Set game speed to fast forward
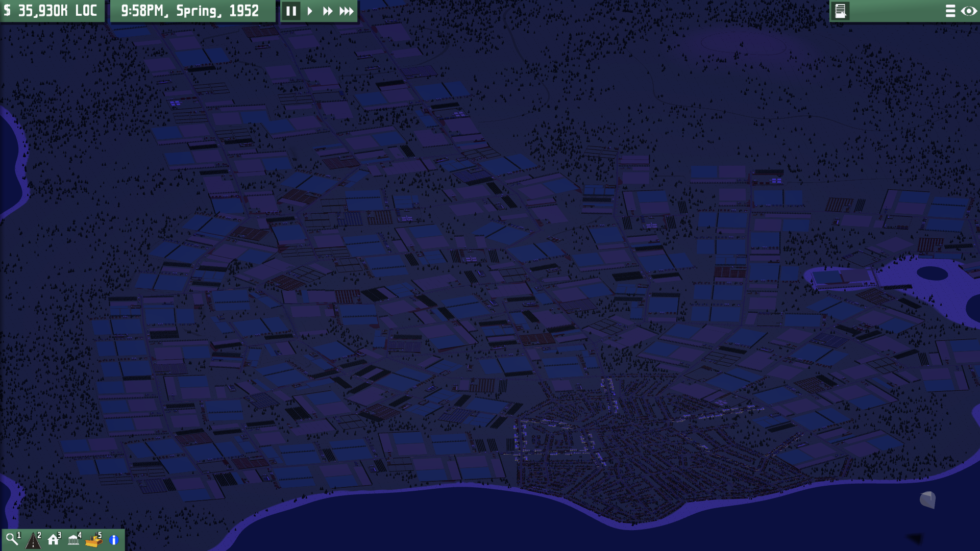Image resolution: width=980 pixels, height=551 pixels. point(328,11)
